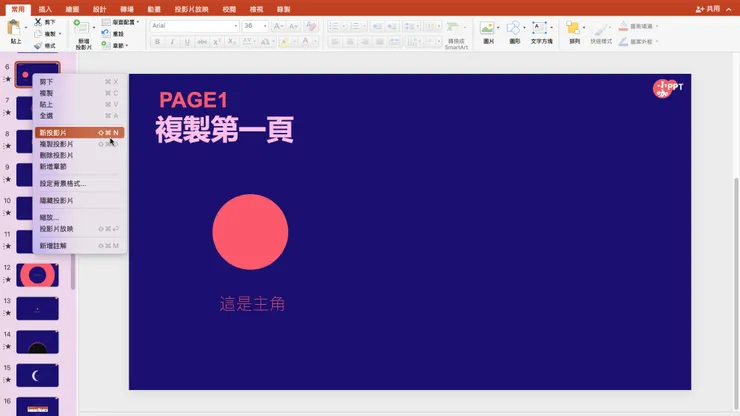Switch to the Design (設計) tab

[x=100, y=9]
